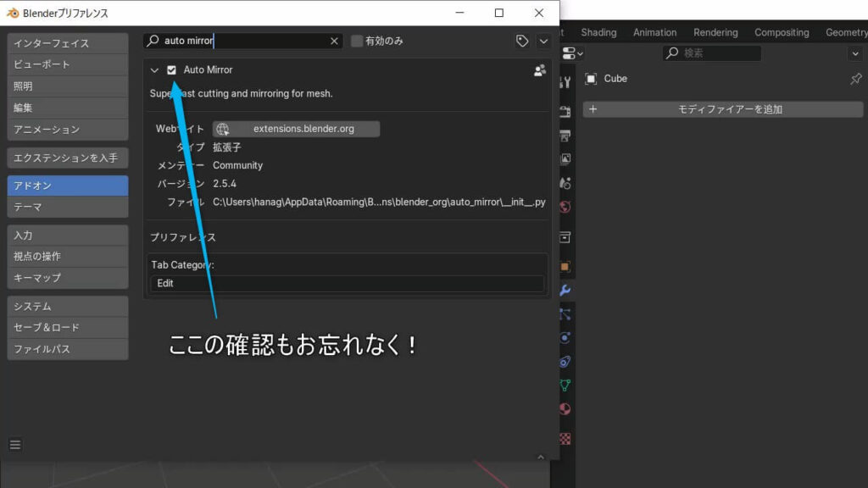Select 視点の操作 in the Preferences sidebar
Image resolution: width=868 pixels, height=488 pixels.
[x=68, y=257]
